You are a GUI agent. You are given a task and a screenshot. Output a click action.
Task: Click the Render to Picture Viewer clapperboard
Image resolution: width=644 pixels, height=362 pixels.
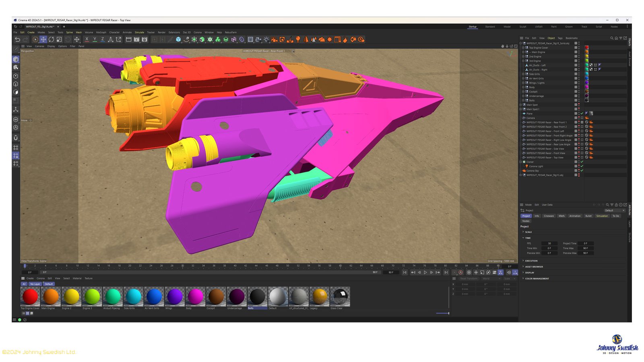(x=136, y=39)
